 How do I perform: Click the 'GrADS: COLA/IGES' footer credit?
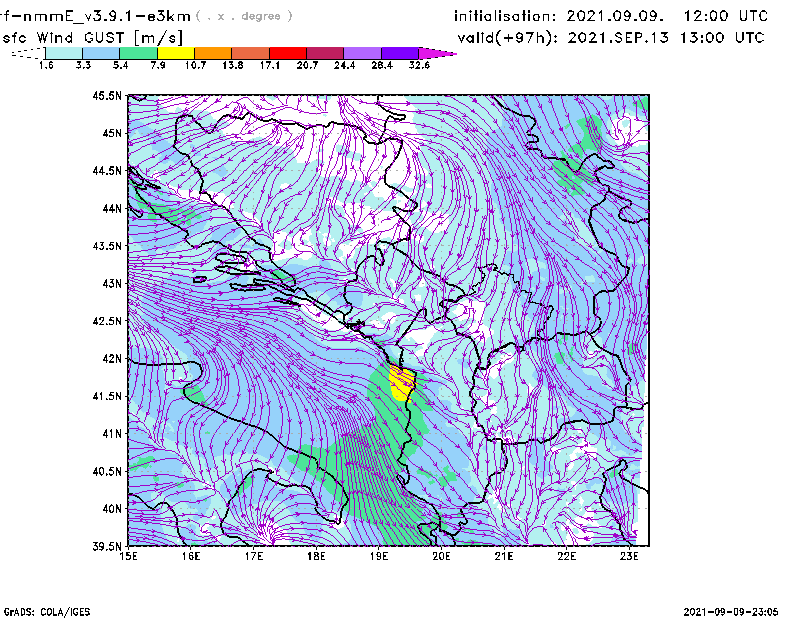(x=47, y=611)
